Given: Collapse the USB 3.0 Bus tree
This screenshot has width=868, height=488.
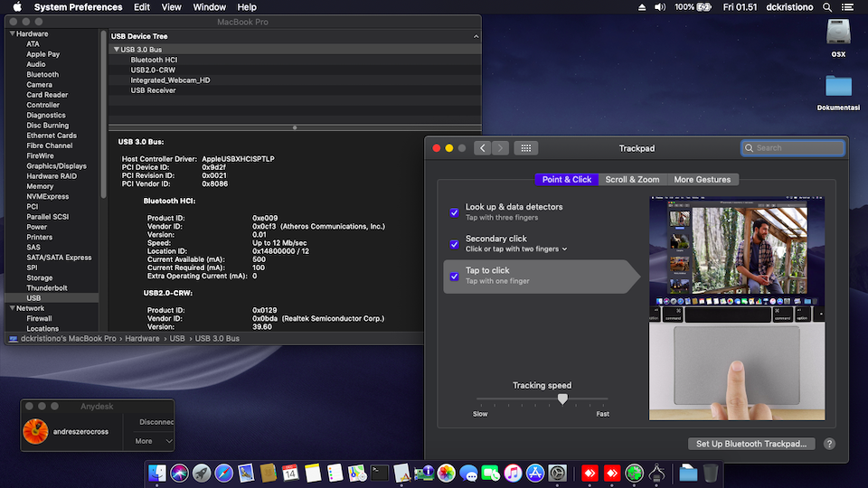Looking at the screenshot, I should click(117, 49).
